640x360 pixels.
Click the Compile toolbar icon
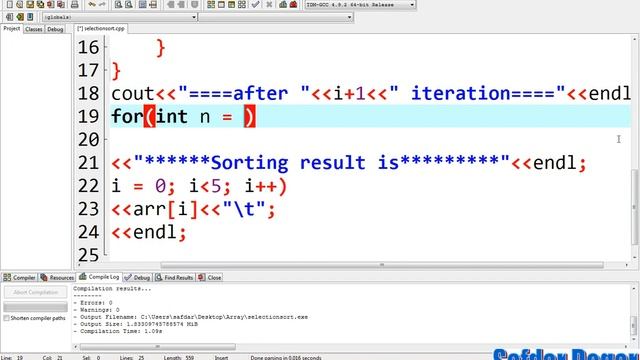click(211, 4)
